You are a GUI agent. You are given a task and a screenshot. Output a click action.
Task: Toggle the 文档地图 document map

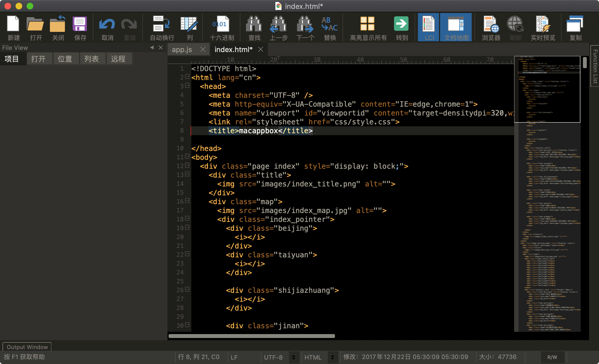[456, 27]
